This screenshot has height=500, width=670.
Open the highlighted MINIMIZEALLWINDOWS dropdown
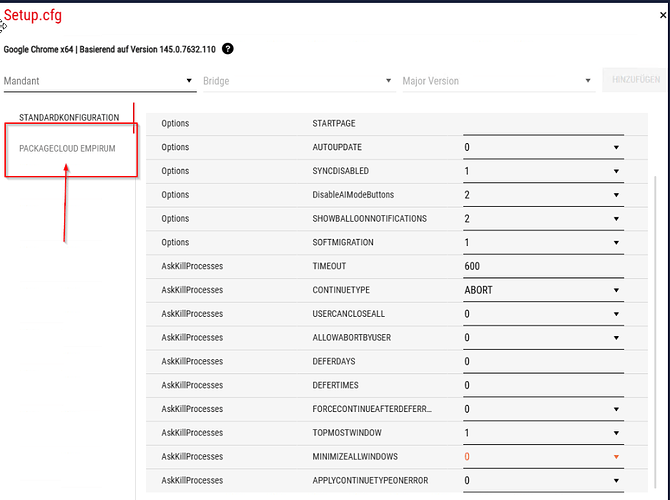pos(542,457)
